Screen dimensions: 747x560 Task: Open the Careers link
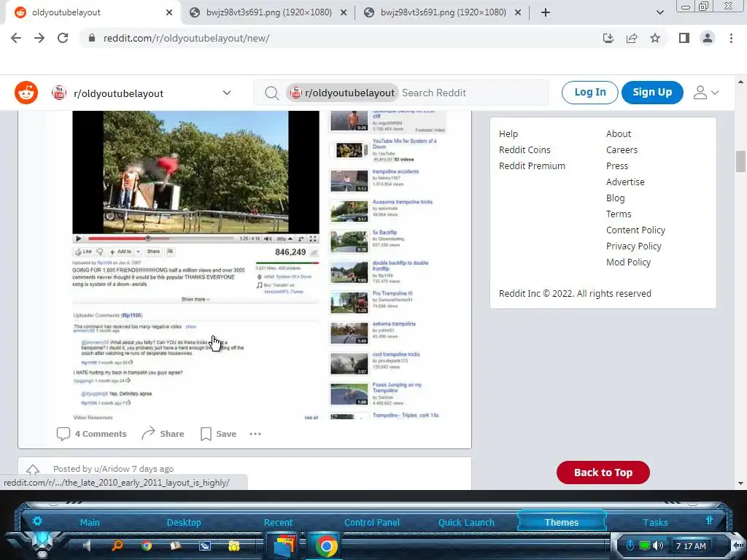coord(622,150)
